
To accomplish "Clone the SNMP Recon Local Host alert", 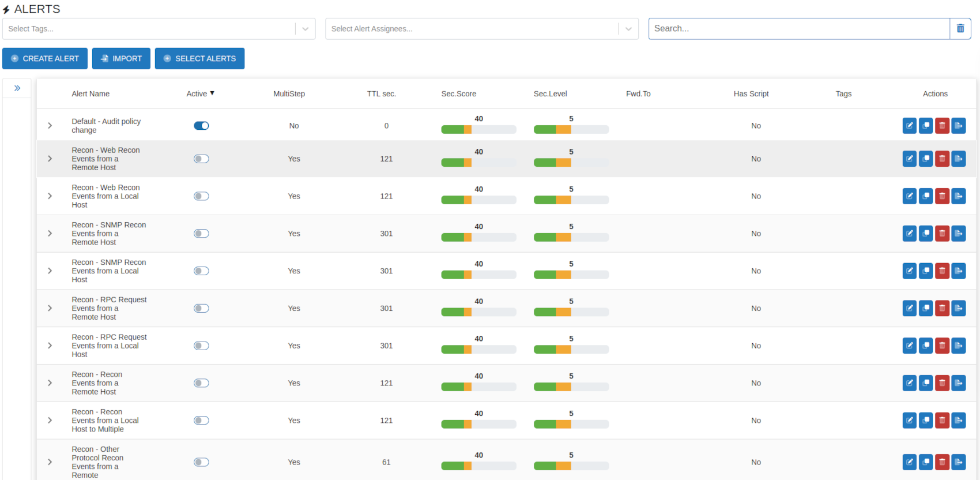I will (x=926, y=271).
